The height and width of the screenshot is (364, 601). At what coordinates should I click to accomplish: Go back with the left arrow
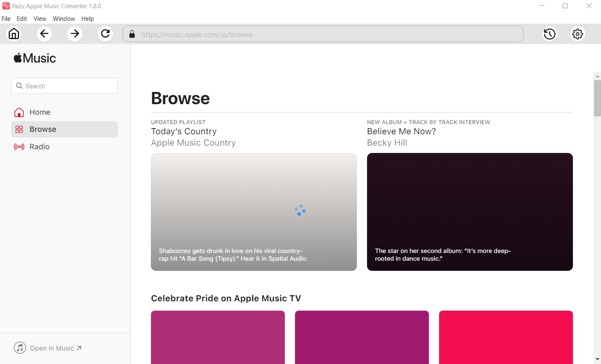coord(44,34)
